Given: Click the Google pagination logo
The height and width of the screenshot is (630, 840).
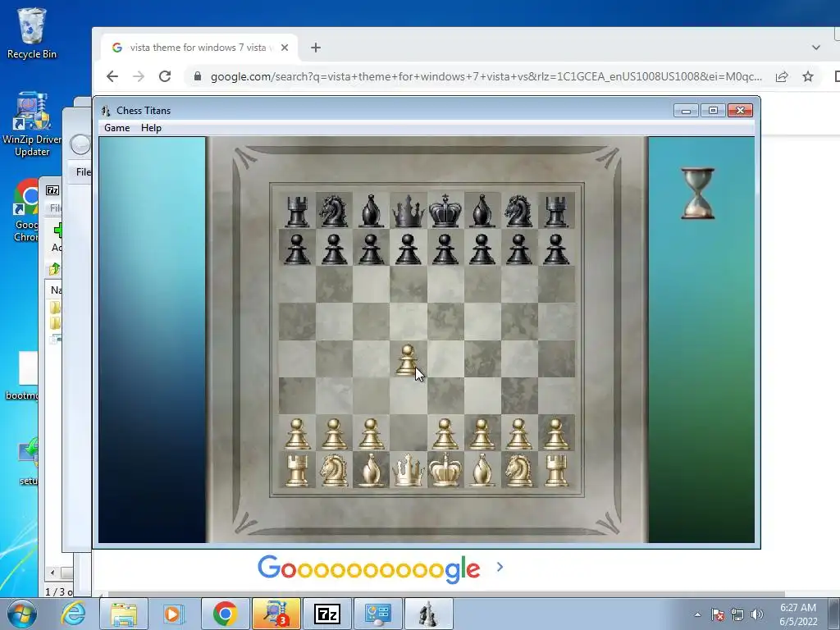Looking at the screenshot, I should (x=369, y=568).
